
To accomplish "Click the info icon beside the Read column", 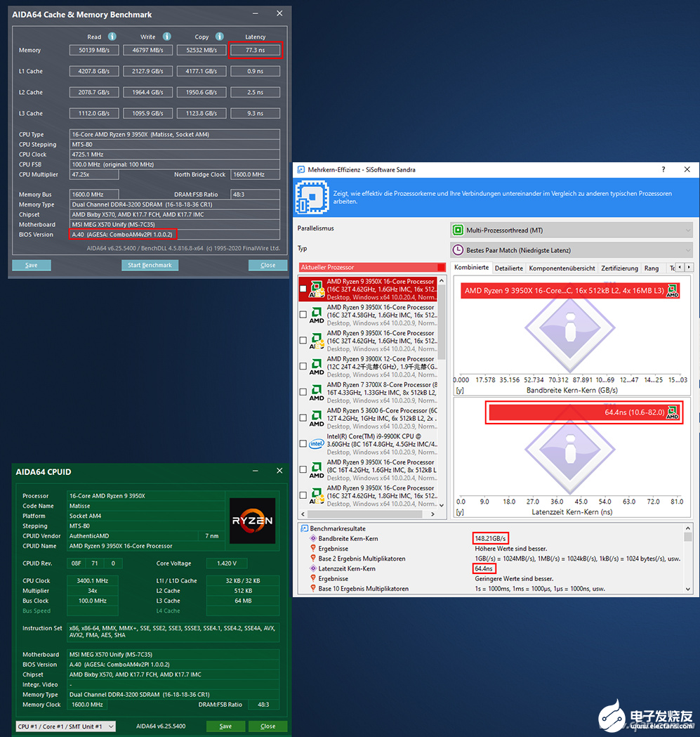I will click(x=112, y=37).
